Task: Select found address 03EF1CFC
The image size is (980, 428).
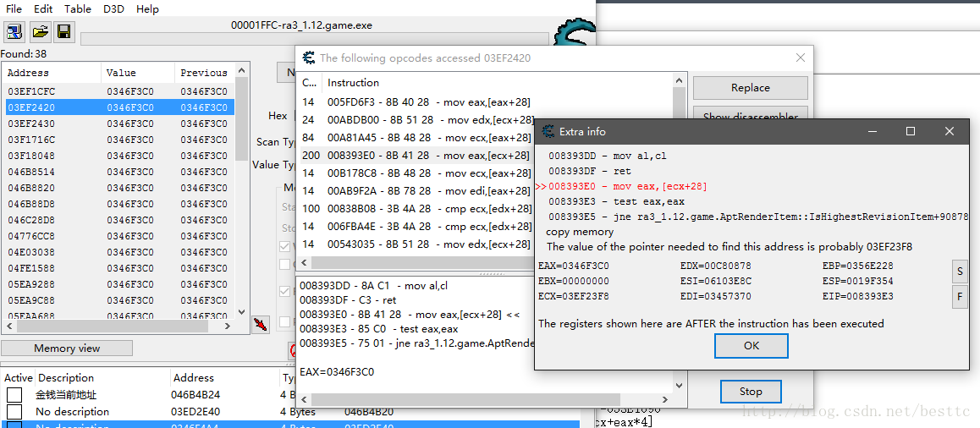Action: tap(118, 91)
